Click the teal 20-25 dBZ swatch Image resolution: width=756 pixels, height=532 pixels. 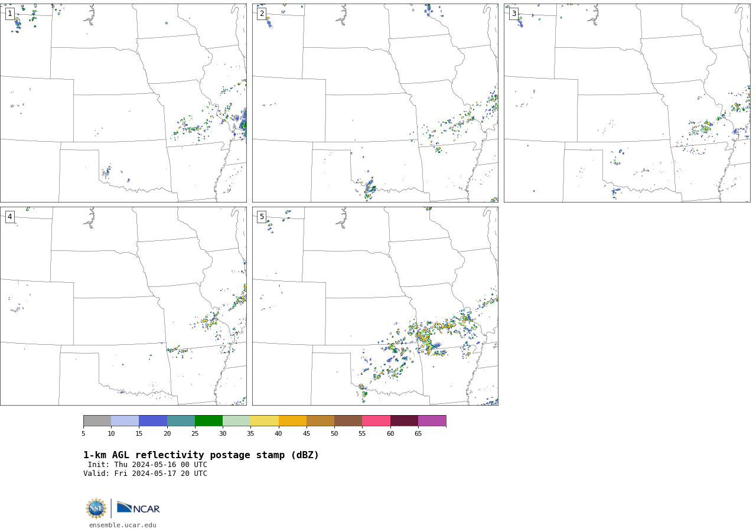[x=181, y=420]
